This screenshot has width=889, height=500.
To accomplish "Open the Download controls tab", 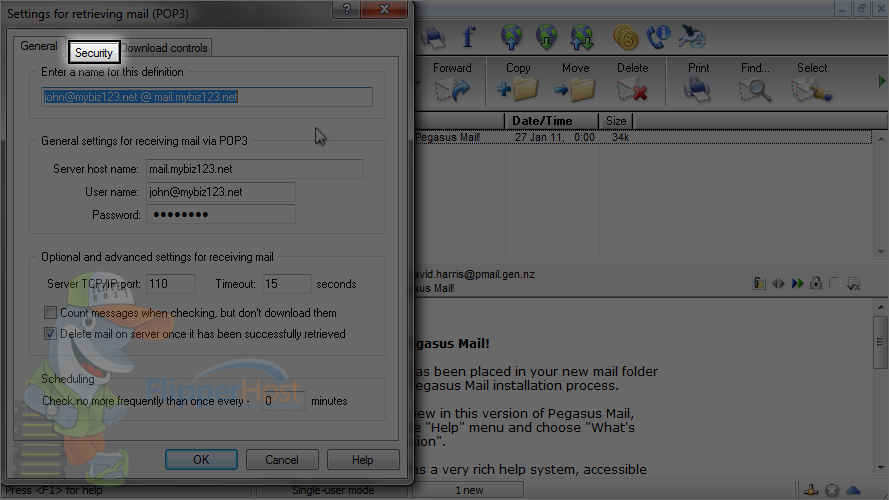I will coord(164,48).
